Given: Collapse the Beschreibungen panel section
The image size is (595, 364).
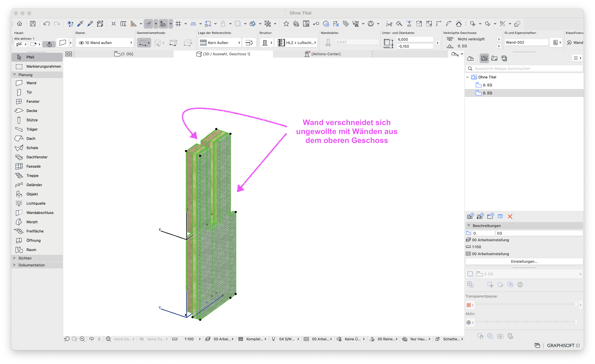Looking at the screenshot, I should (x=469, y=226).
